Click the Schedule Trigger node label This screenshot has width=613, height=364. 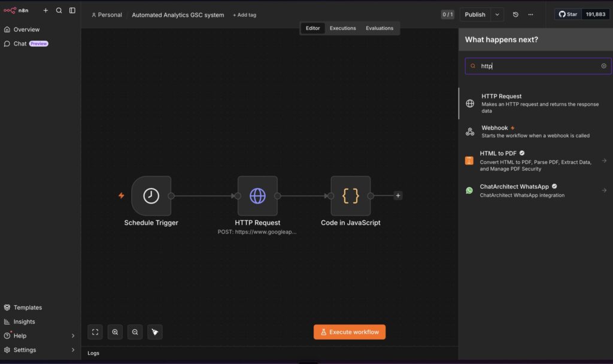pyautogui.click(x=151, y=223)
